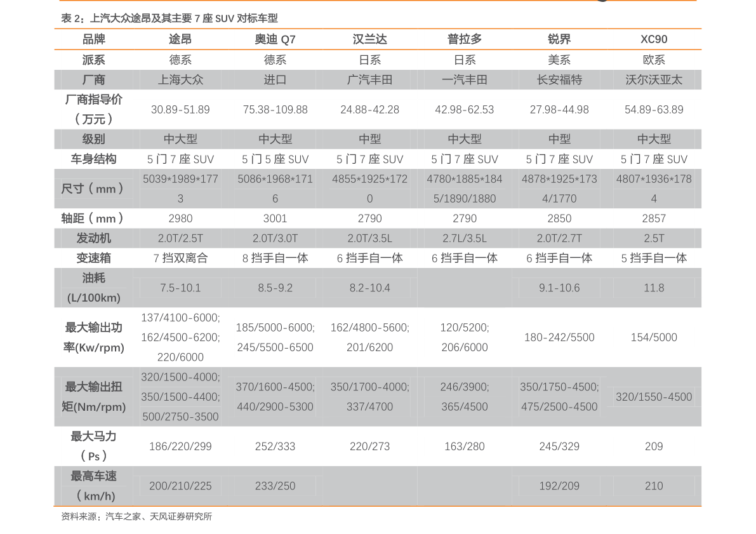Click the torque value 320/1550-4500
The image size is (756, 534).
[x=654, y=397]
